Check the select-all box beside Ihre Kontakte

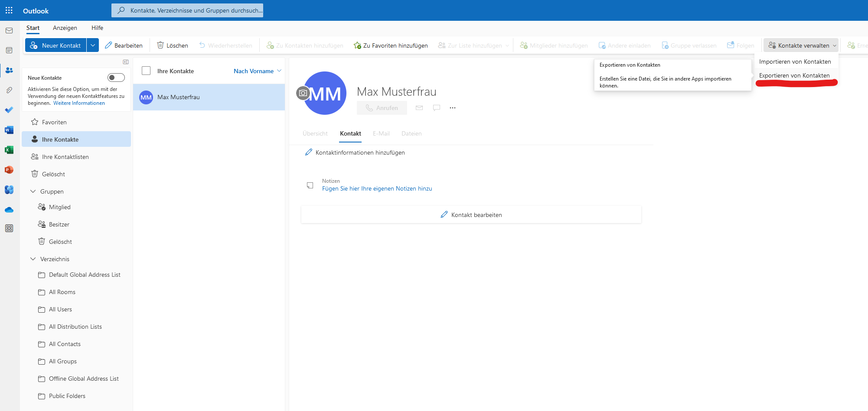146,71
